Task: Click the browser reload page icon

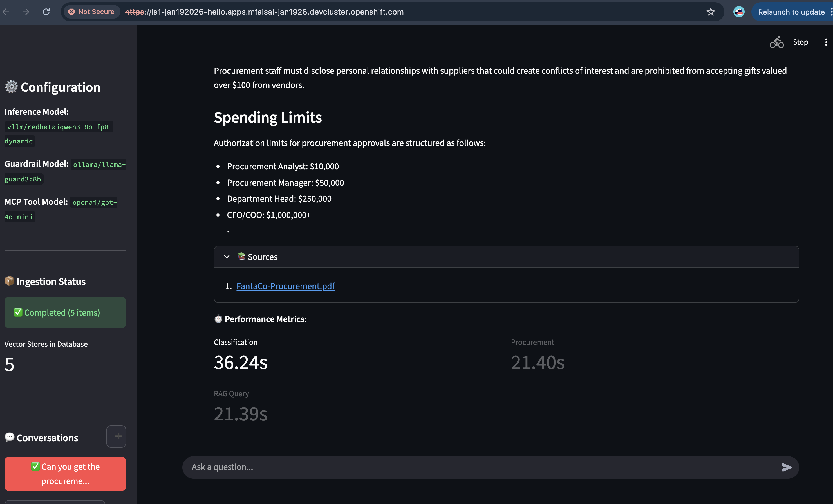Action: click(x=46, y=12)
